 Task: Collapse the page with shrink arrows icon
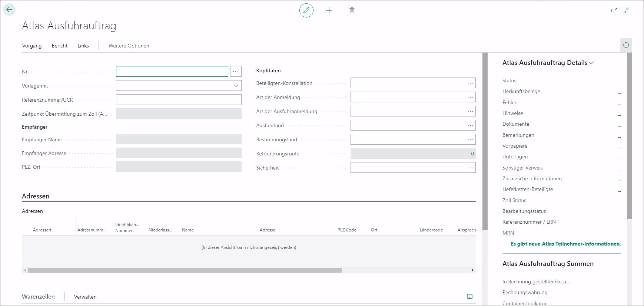[626, 10]
